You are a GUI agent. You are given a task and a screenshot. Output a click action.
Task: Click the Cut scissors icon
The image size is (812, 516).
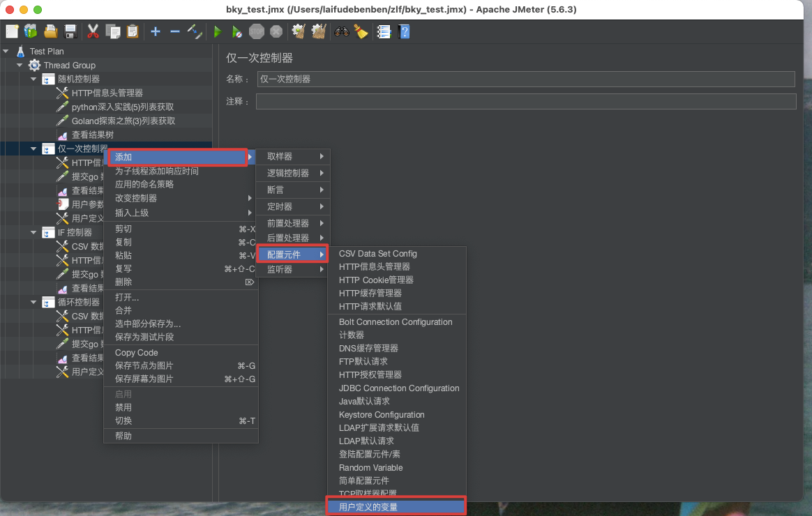(93, 31)
